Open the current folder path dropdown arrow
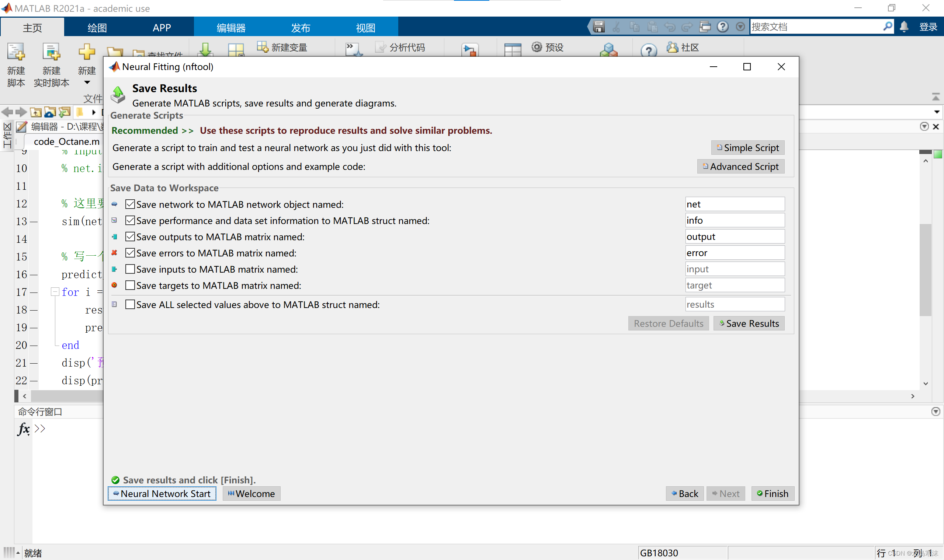This screenshot has height=560, width=944. click(x=937, y=112)
